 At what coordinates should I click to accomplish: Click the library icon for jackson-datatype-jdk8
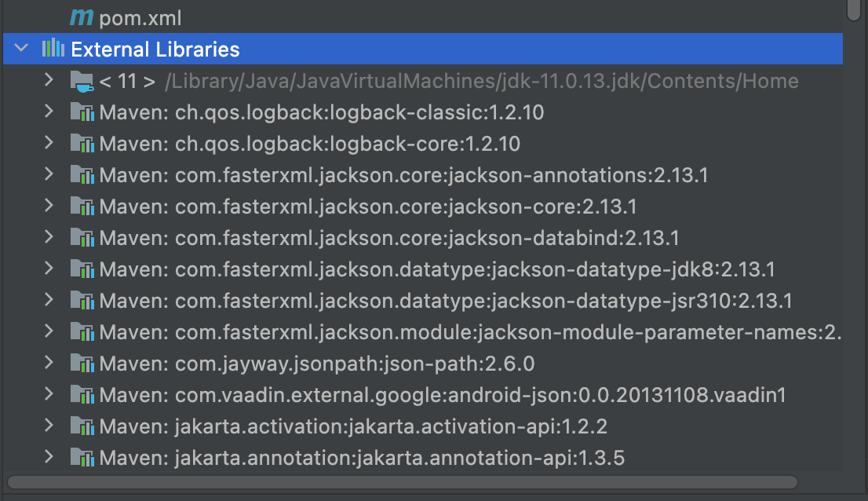(x=82, y=269)
